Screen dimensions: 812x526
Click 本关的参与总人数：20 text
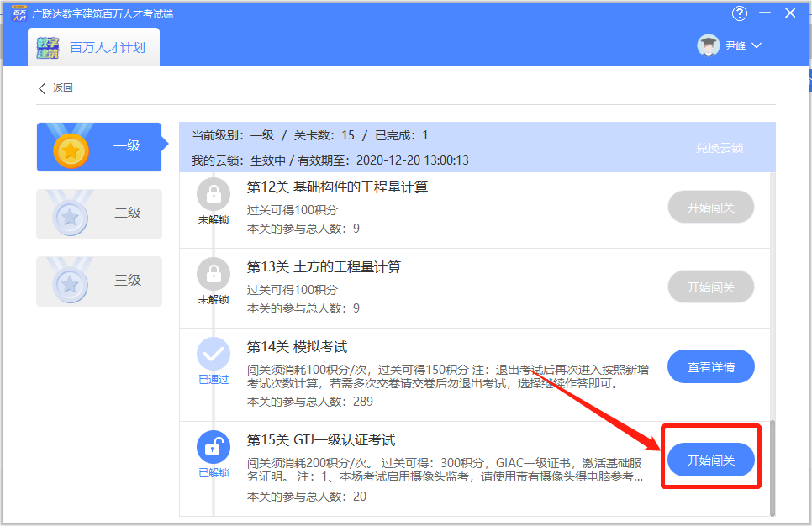(x=307, y=497)
